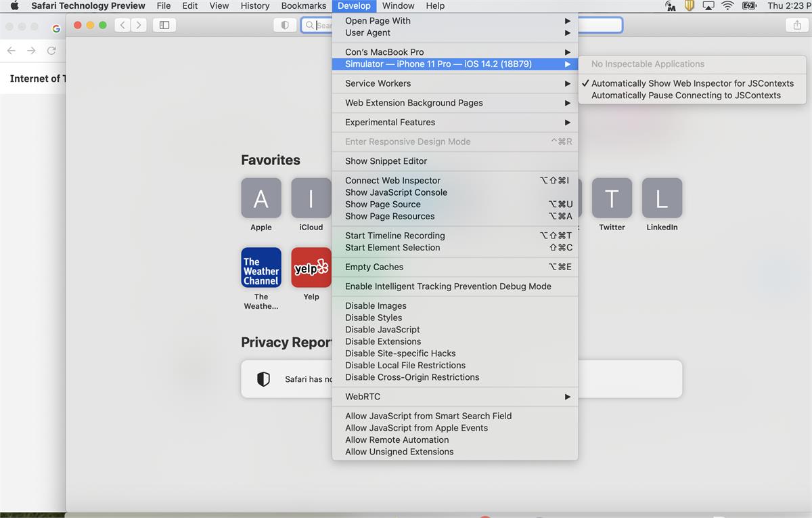The height and width of the screenshot is (518, 812).
Task: Click the Privacy Report shield icon
Action: 264,379
